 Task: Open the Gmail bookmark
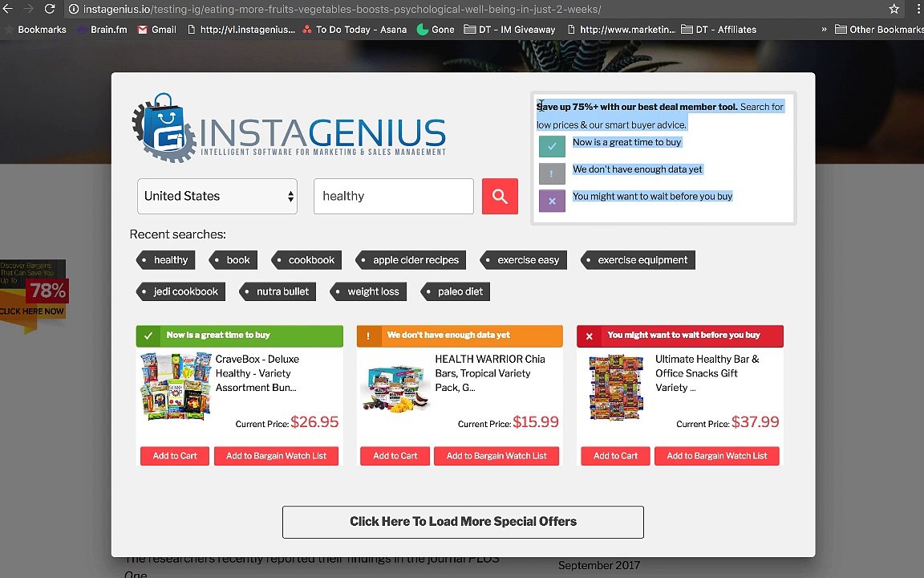pos(156,30)
